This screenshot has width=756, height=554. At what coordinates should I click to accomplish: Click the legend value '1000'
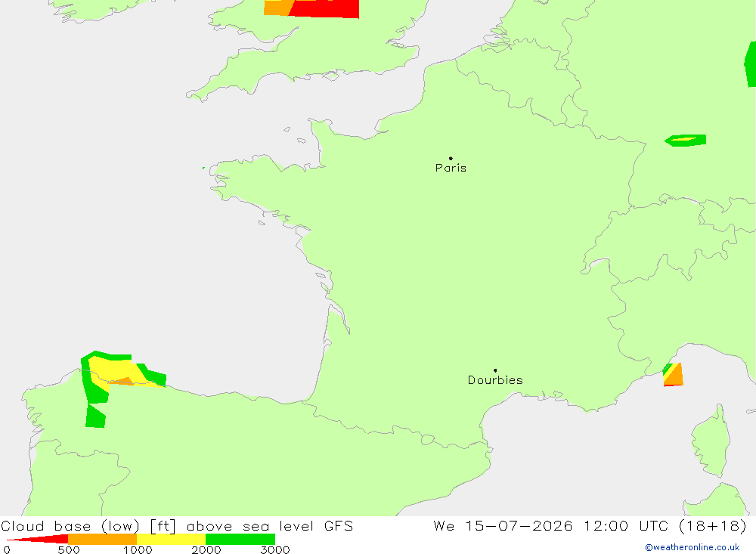[x=138, y=549]
